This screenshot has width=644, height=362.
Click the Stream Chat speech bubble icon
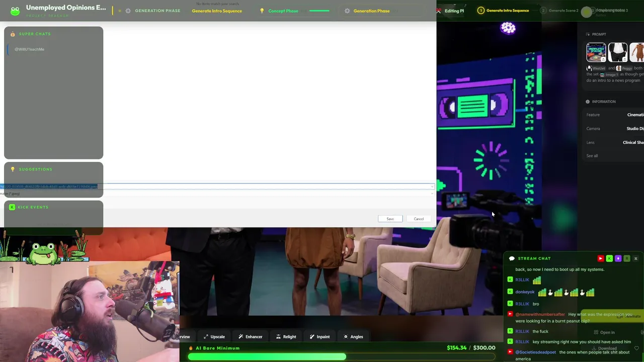click(512, 258)
